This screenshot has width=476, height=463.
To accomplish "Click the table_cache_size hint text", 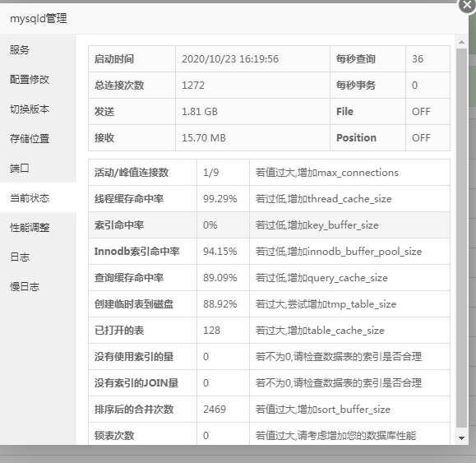I will tap(320, 331).
